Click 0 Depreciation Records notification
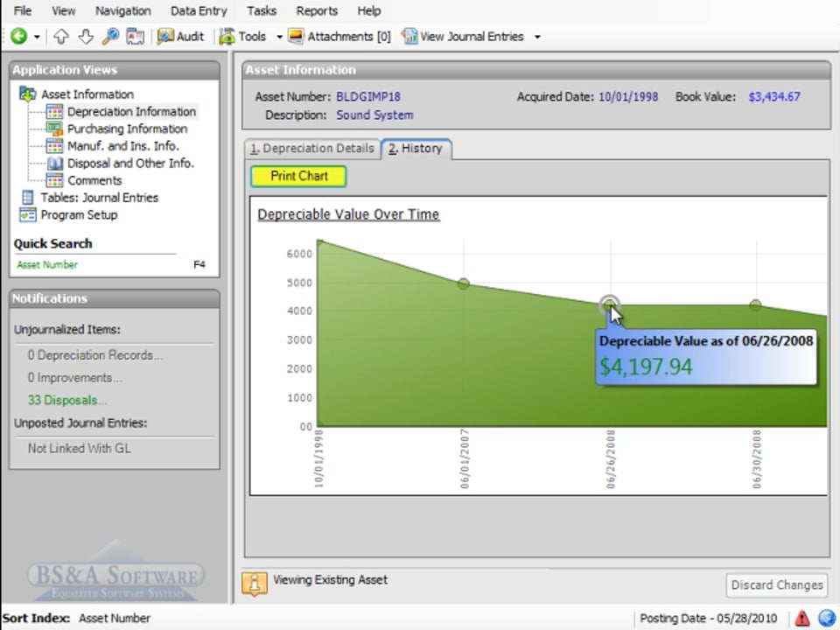Screen dimensions: 840x630 coord(95,355)
